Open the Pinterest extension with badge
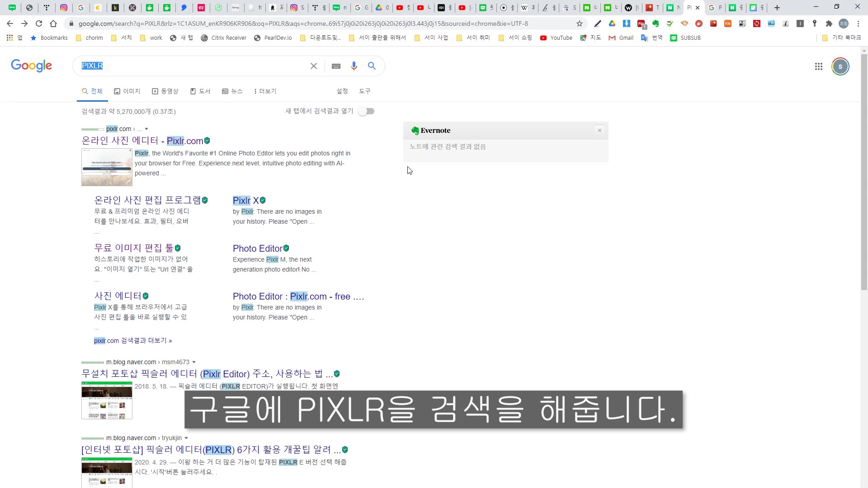Image resolution: width=868 pixels, height=488 pixels. [x=642, y=24]
